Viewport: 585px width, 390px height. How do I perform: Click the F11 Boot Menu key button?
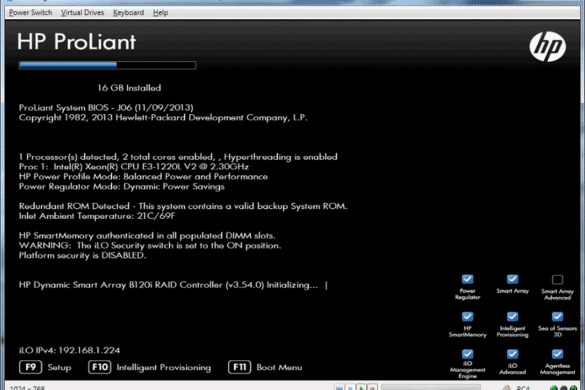[240, 367]
